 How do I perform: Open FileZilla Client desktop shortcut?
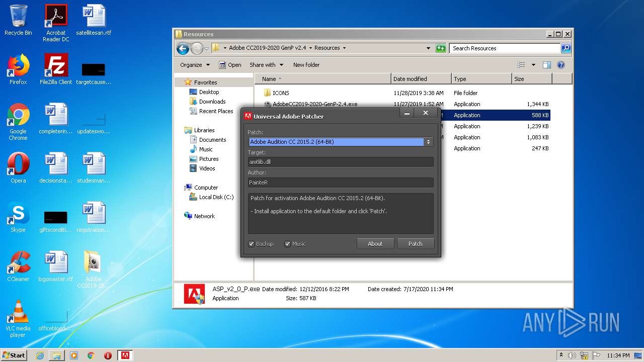click(x=56, y=69)
